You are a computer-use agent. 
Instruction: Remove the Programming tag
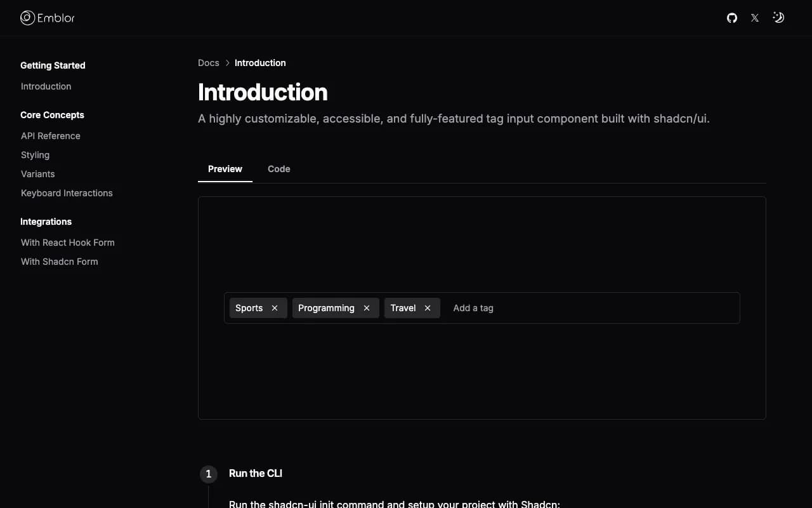pos(367,308)
